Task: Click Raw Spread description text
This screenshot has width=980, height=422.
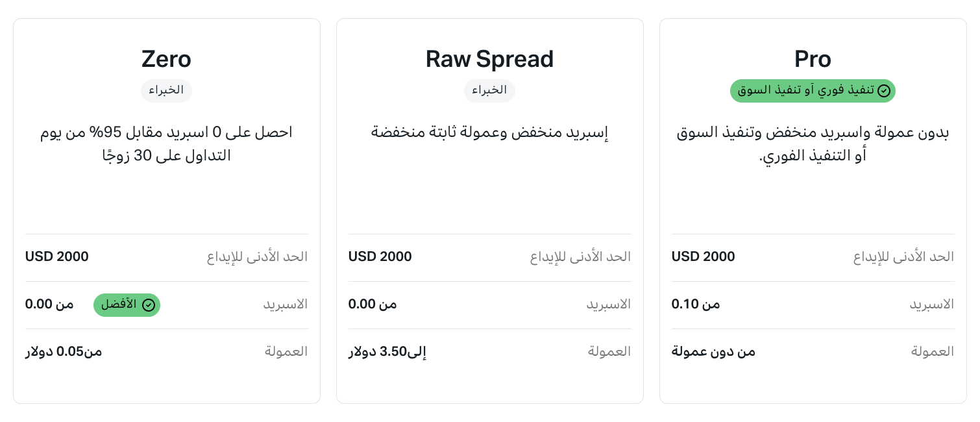Action: 489,133
